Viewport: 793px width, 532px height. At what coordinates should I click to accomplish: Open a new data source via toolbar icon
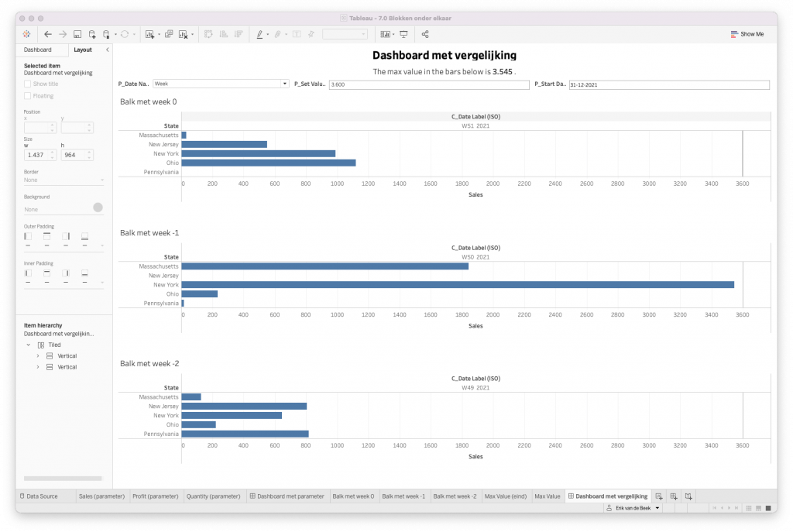[x=92, y=34]
